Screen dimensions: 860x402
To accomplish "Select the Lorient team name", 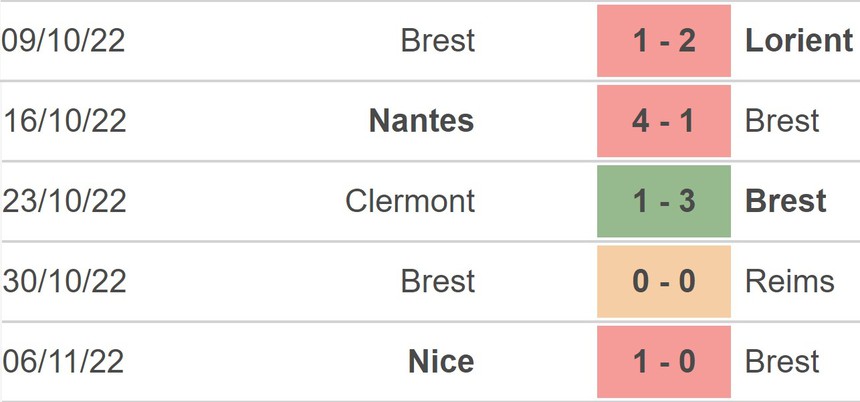I will pyautogui.click(x=799, y=41).
